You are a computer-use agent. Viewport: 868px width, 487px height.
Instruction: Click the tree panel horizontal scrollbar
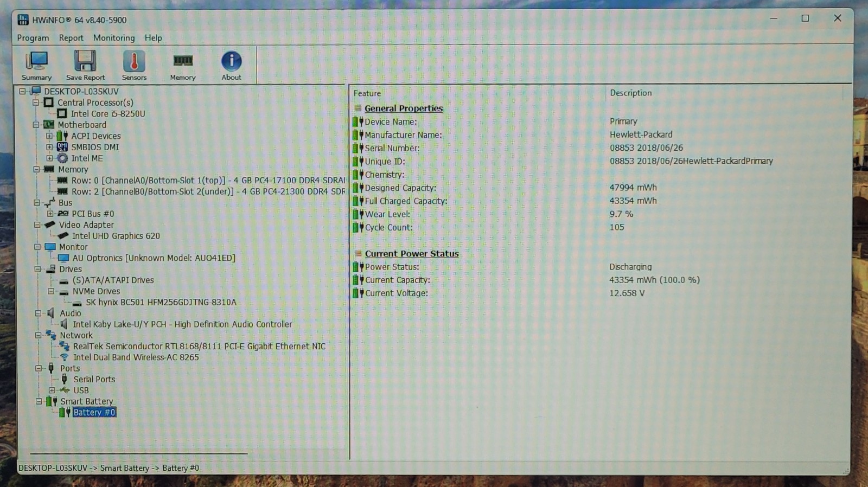click(139, 453)
